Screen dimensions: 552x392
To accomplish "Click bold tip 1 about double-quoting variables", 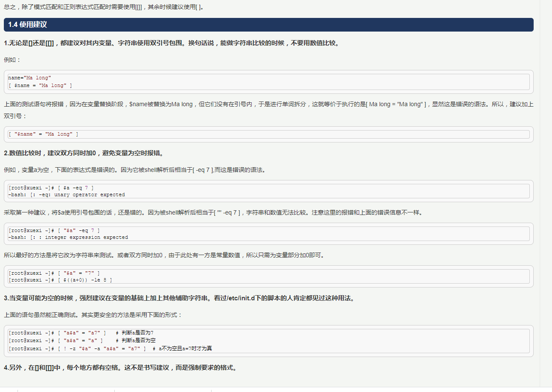I will (x=171, y=43).
